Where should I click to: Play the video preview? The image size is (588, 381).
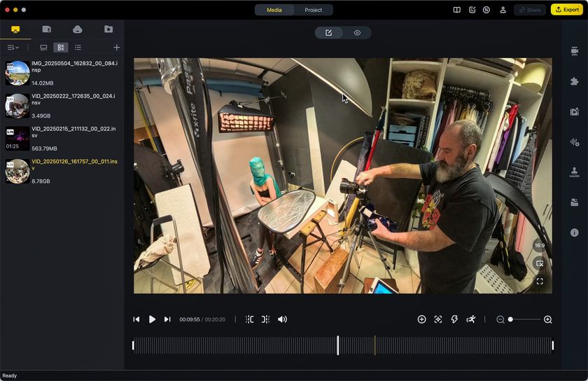pyautogui.click(x=152, y=319)
